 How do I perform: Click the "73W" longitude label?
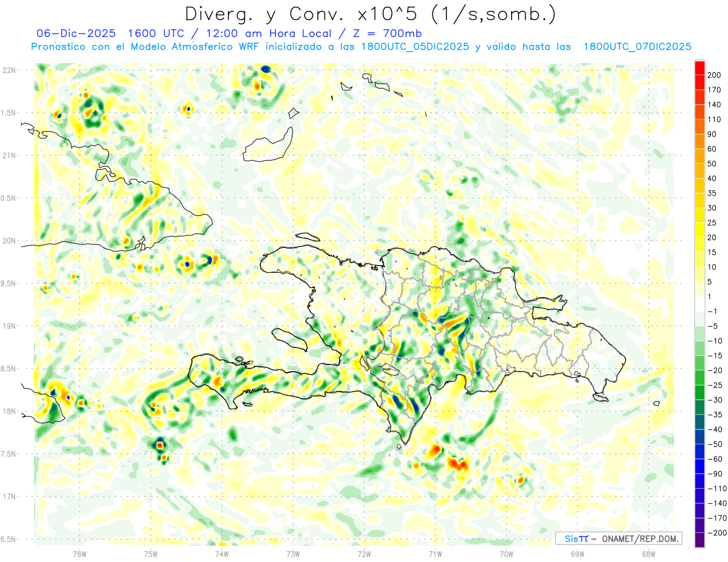pyautogui.click(x=293, y=553)
